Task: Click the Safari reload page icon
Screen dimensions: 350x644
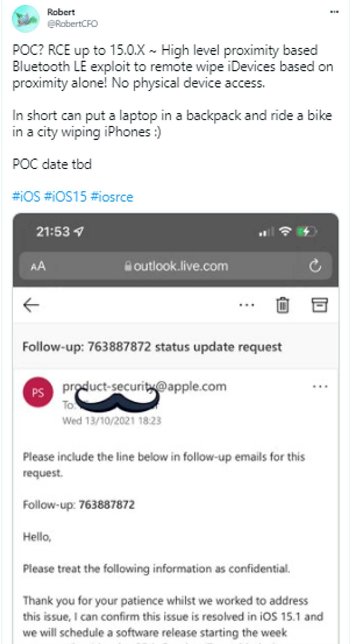Action: click(x=315, y=266)
